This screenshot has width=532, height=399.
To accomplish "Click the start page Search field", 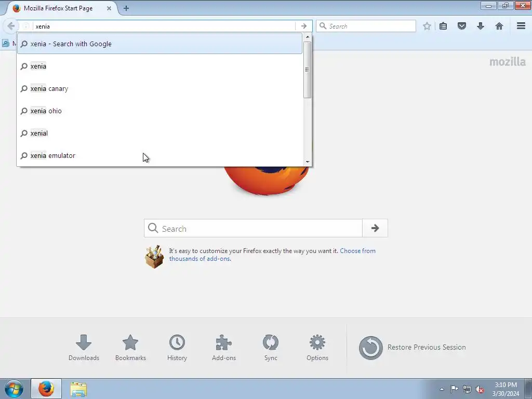I will 253,229.
